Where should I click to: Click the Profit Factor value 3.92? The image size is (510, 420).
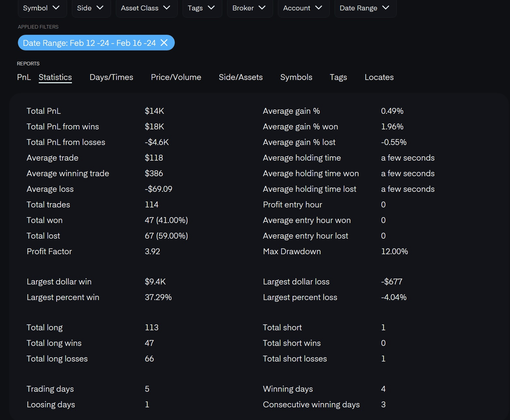click(152, 251)
